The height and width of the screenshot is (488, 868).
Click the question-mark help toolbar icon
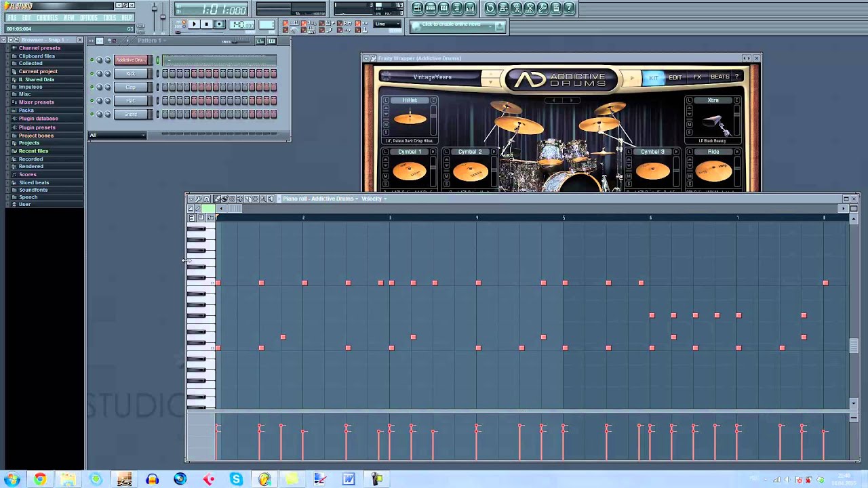tap(569, 8)
